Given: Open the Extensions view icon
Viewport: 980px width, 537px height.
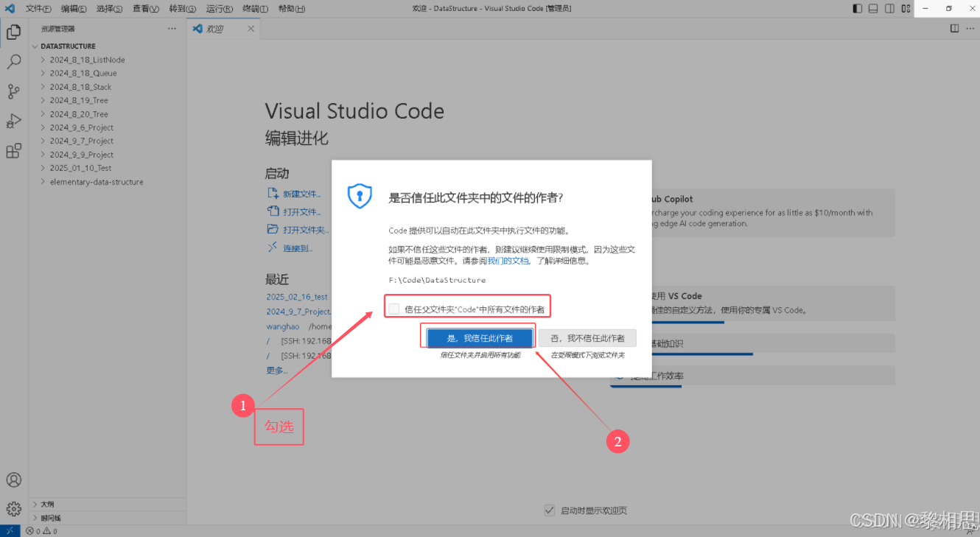Looking at the screenshot, I should tap(13, 151).
